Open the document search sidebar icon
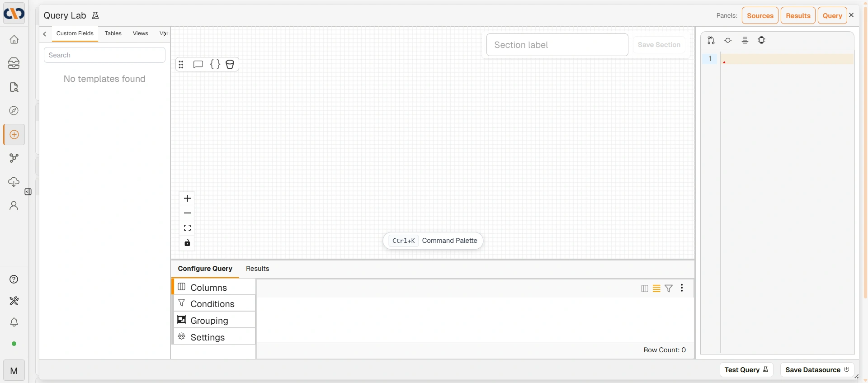Screen dimensions: 868x383 14,87
